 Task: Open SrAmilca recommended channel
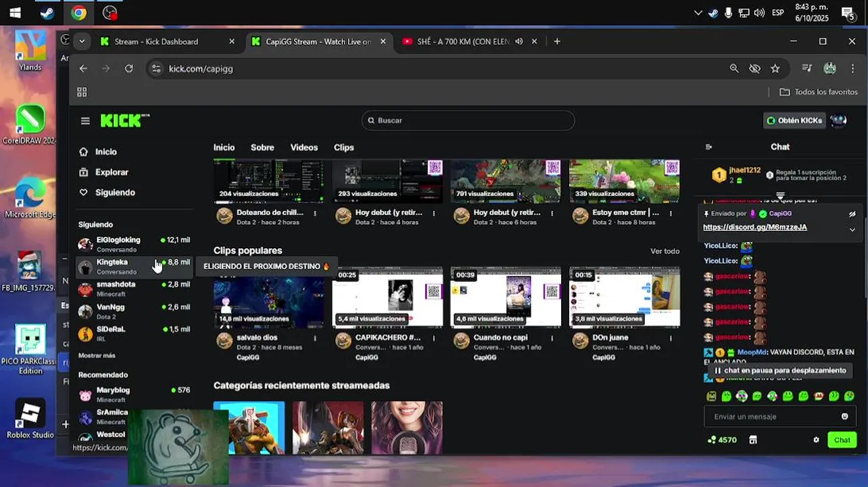point(135,416)
